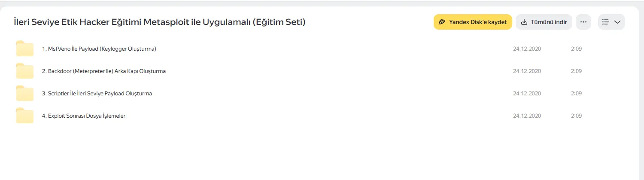This screenshot has width=644, height=180.
Task: Open the MsfVeno İle Payload folder icon
Action: point(25,49)
